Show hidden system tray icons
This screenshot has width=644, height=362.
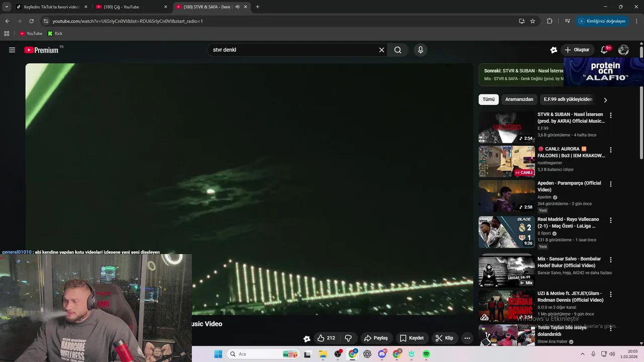(583, 354)
